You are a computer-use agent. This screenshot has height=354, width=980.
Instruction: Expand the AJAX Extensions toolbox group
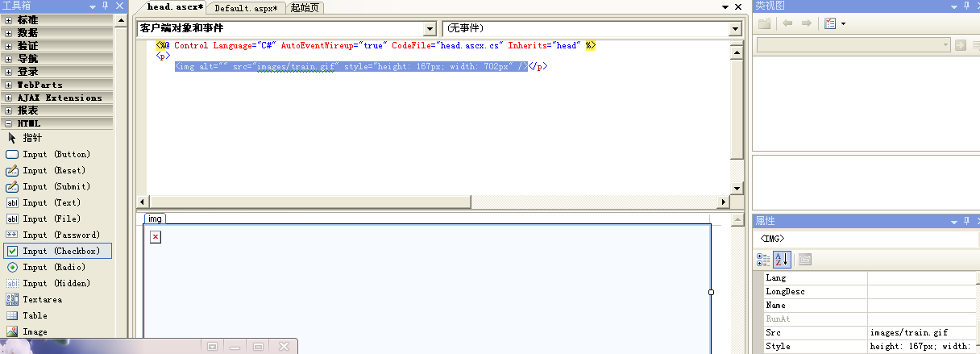click(x=8, y=98)
